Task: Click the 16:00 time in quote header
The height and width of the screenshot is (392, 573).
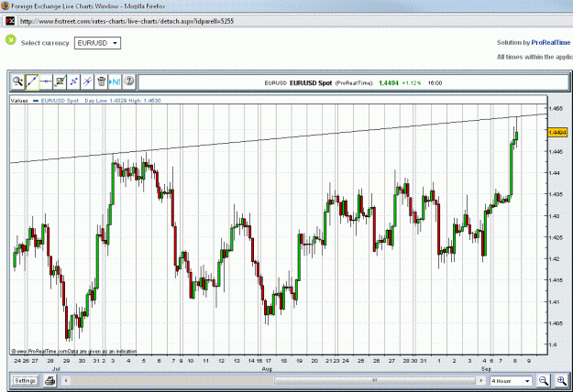Action: pos(435,82)
